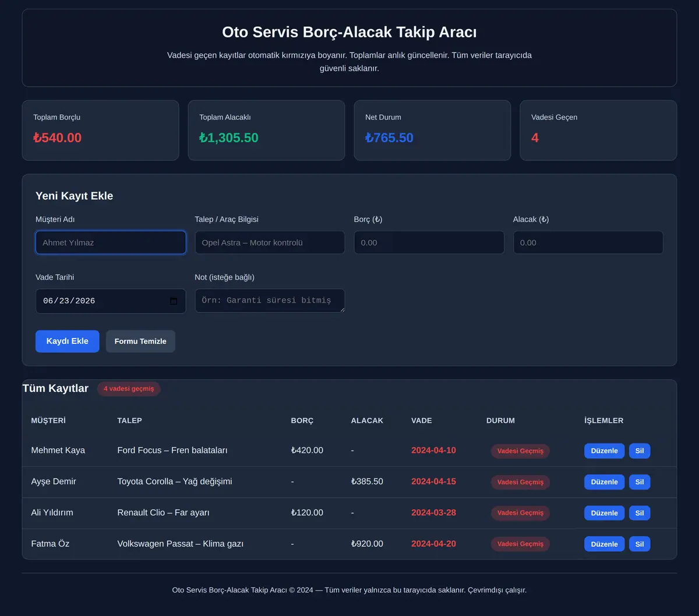
Task: Open the calendar picker icon in Vade Tarihi
Action: 174,301
